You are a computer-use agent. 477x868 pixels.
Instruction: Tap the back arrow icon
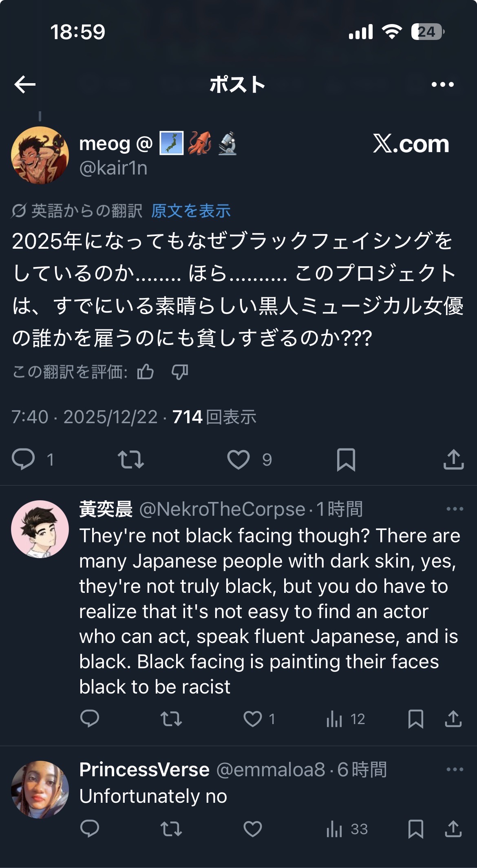tap(25, 84)
